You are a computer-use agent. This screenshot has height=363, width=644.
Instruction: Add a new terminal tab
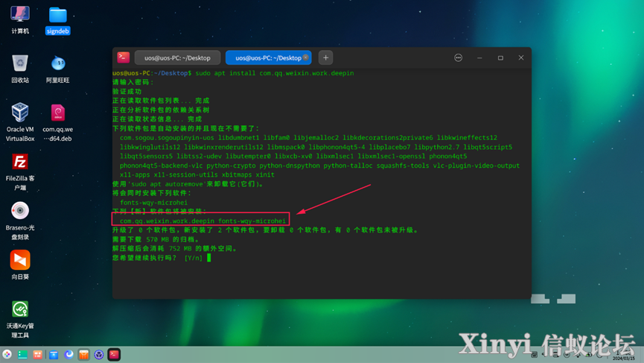pyautogui.click(x=325, y=58)
